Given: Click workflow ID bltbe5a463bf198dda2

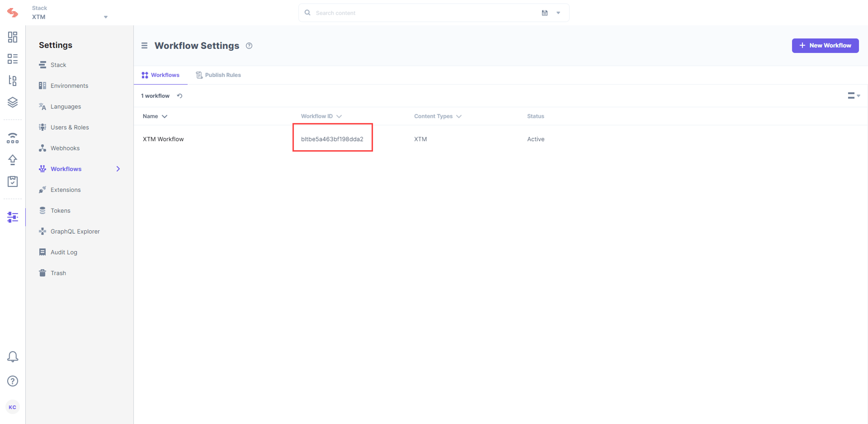Looking at the screenshot, I should (x=332, y=139).
